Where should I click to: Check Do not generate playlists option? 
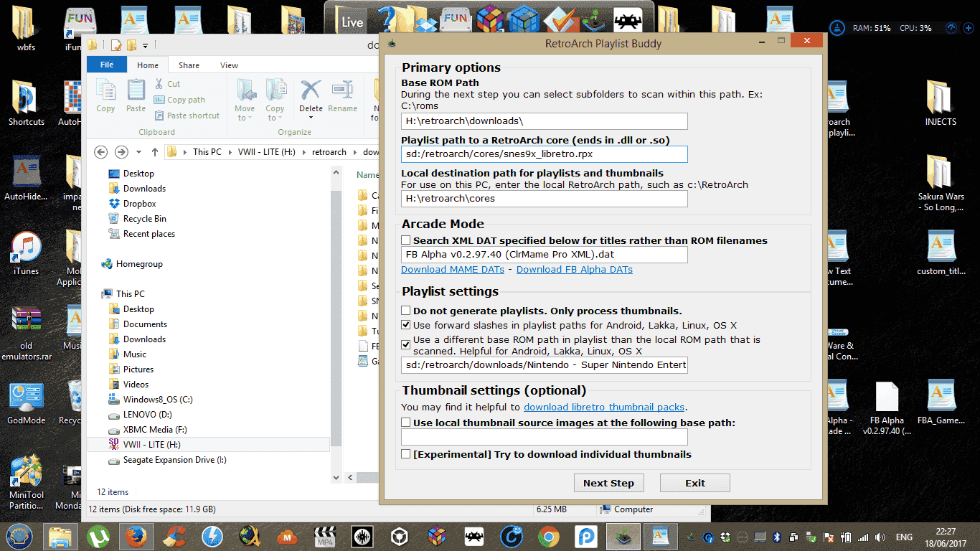pos(406,311)
